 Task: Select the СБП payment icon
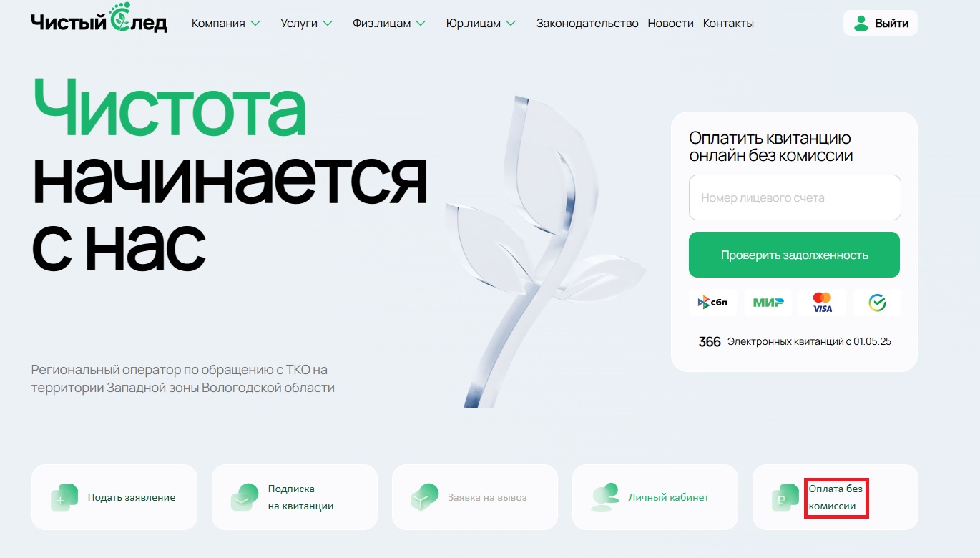pos(712,303)
